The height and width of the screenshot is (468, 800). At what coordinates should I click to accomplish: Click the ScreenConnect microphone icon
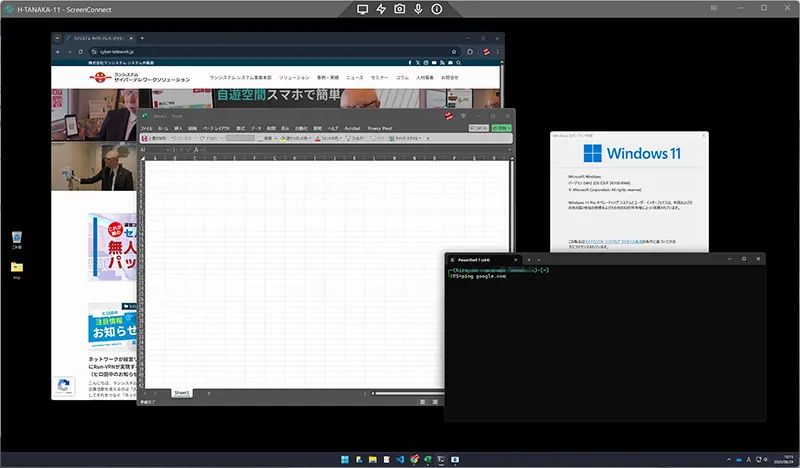418,9
